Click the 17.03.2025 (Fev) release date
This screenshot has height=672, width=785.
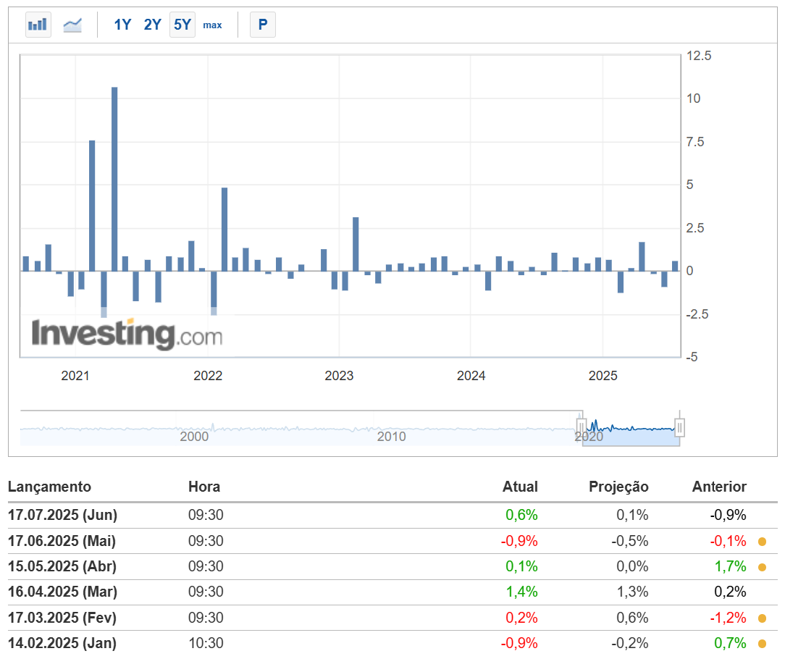[x=62, y=618]
